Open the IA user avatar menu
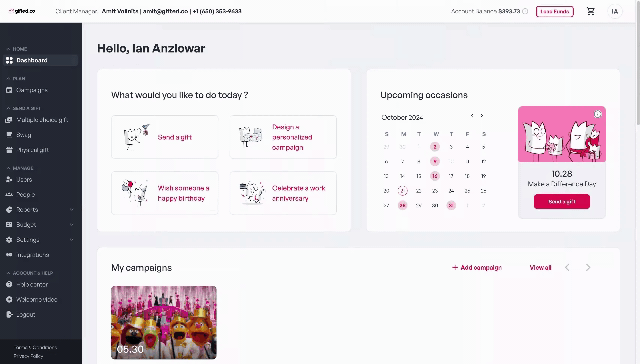This screenshot has height=364, width=640. coord(615,11)
